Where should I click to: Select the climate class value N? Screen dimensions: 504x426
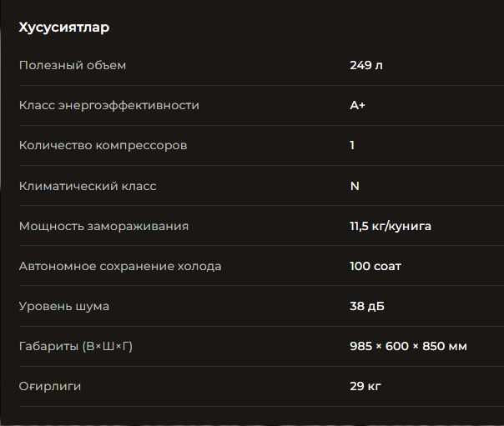355,186
